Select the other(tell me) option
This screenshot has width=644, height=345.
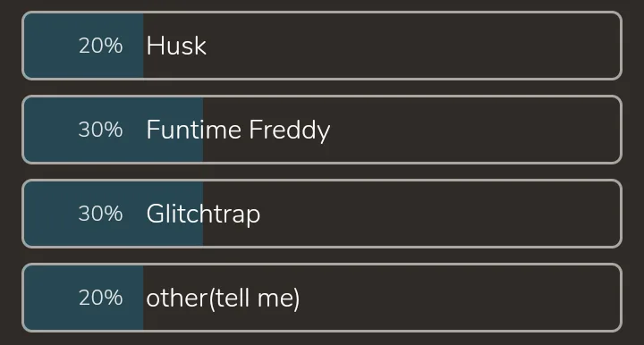tap(322, 298)
